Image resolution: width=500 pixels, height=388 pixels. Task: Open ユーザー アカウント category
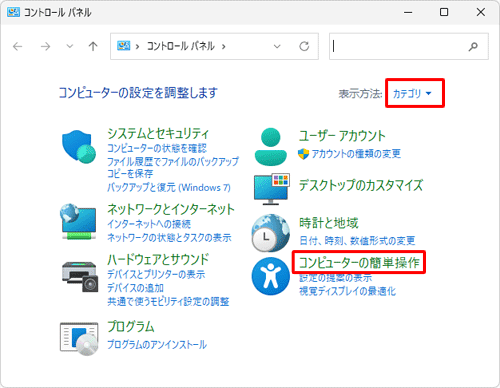[342, 136]
